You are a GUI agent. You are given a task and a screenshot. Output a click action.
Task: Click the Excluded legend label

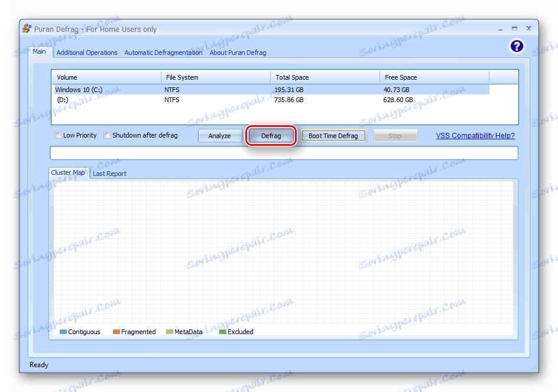241,332
